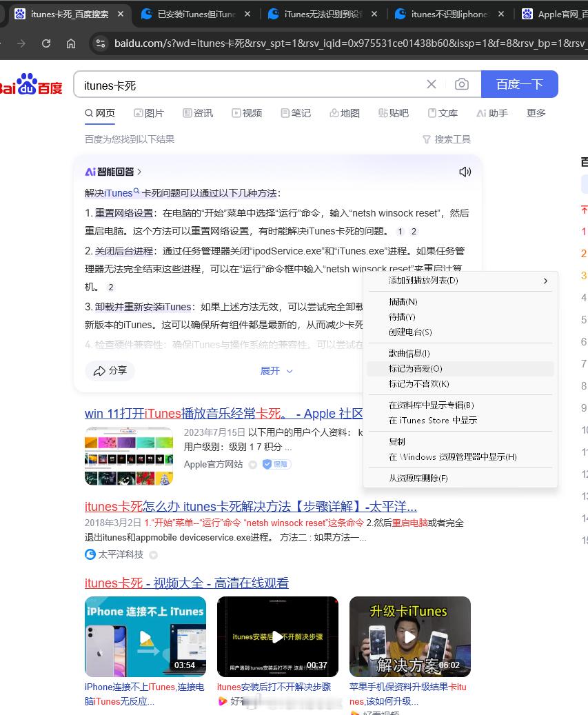Choose 创建电台(S) in context menu
This screenshot has width=588, height=715.
tap(460, 332)
